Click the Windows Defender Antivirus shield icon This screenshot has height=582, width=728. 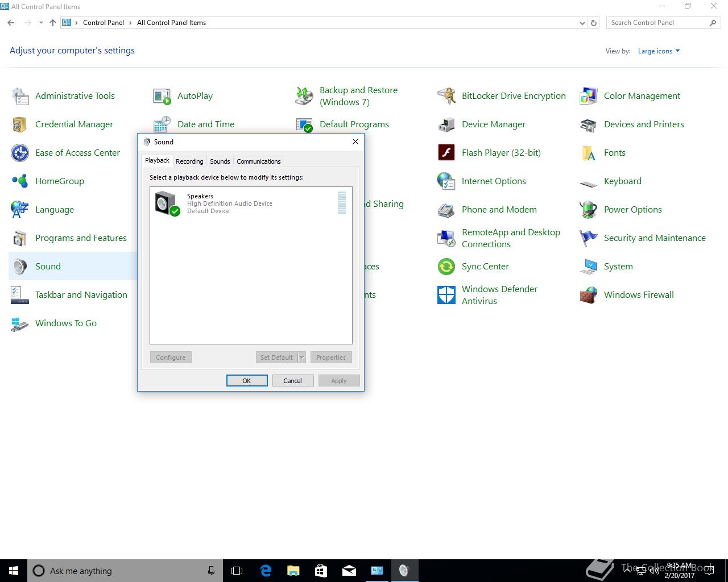(x=446, y=295)
